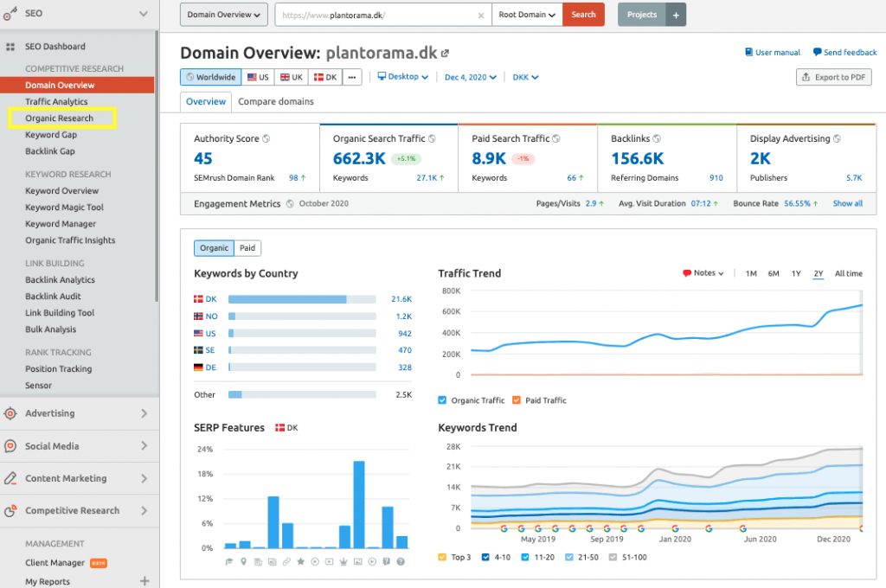Image resolution: width=886 pixels, height=588 pixels.
Task: Open Organic Research in the sidebar
Action: click(60, 118)
